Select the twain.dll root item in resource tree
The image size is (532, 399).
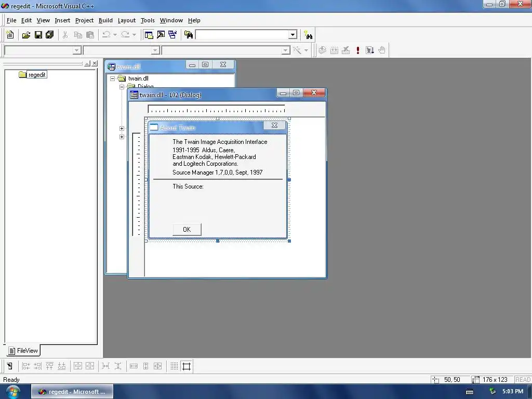(138, 78)
